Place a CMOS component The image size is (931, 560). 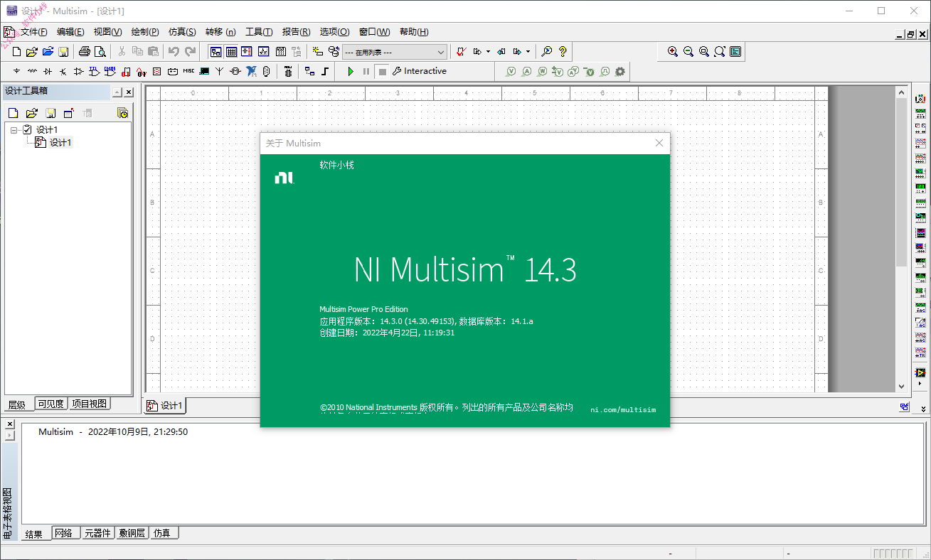110,71
